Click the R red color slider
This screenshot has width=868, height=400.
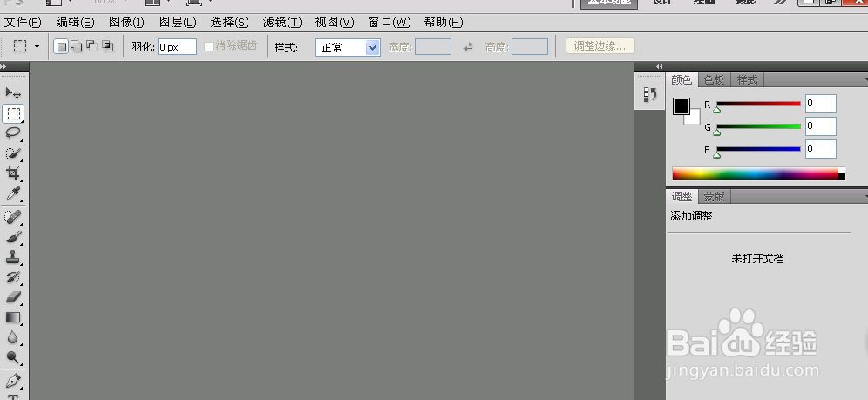click(758, 104)
